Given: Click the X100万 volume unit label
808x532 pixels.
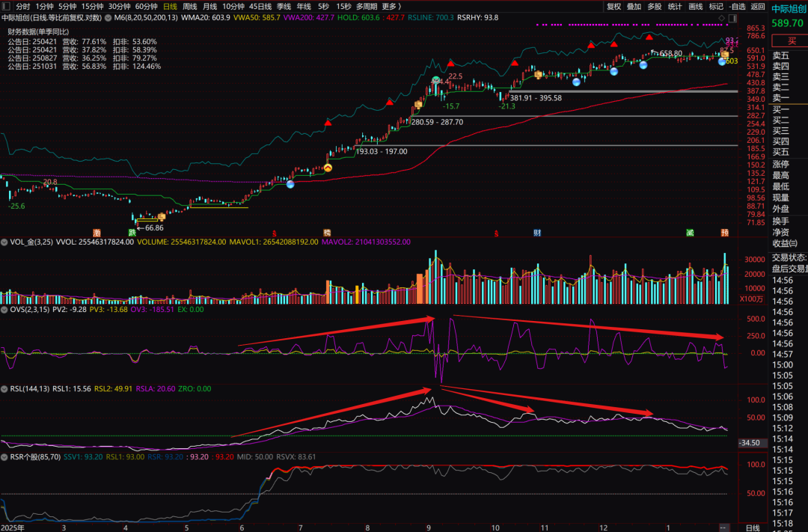Looking at the screenshot, I should point(751,299).
